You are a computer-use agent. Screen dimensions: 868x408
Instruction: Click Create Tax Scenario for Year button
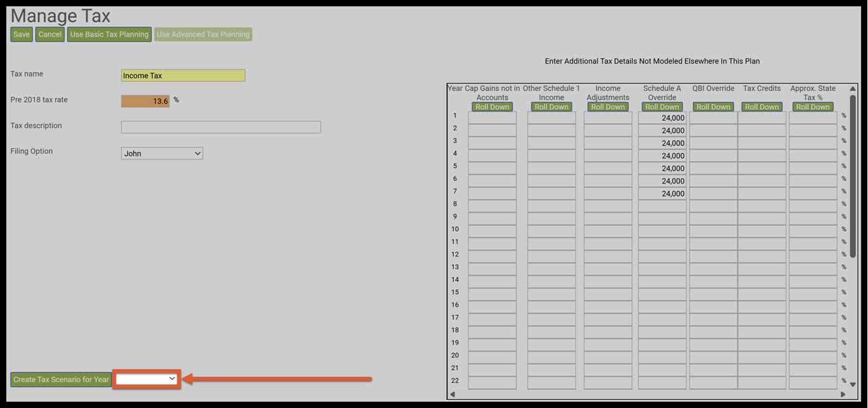[x=61, y=379]
